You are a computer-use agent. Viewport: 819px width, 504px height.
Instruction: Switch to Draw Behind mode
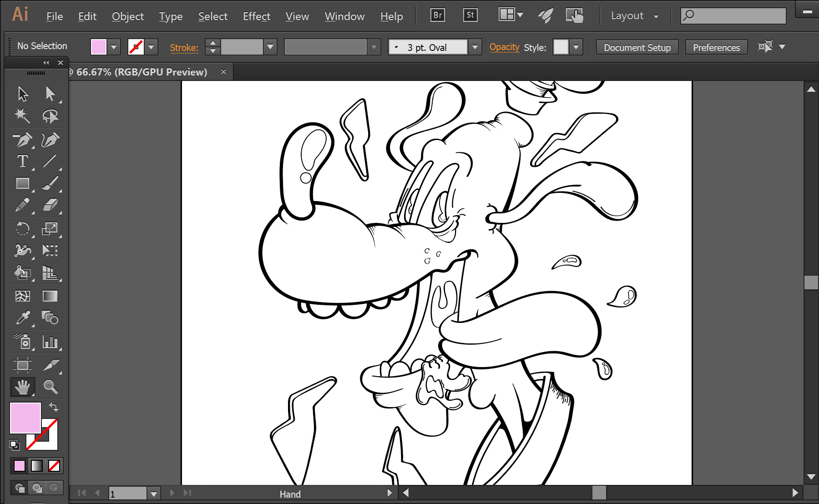pos(37,488)
